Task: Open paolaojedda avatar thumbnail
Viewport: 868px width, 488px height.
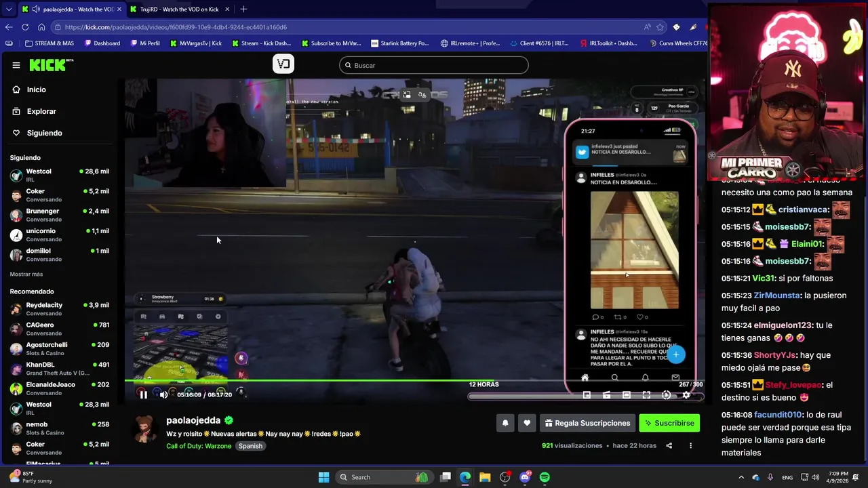Action: point(144,428)
